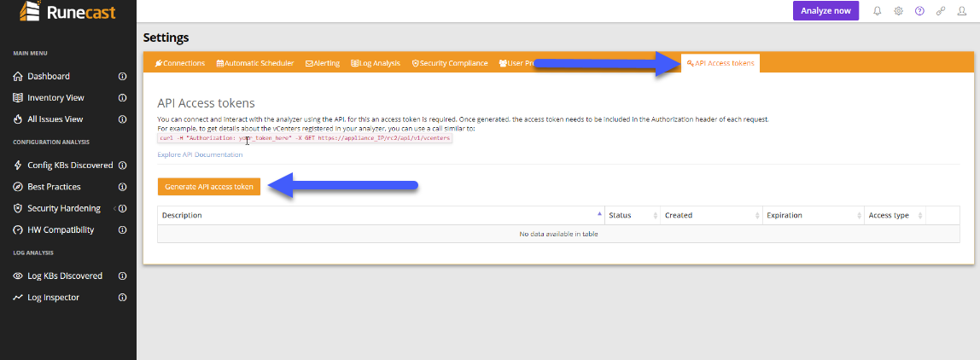The height and width of the screenshot is (360, 980).
Task: Open the Log Analysis tab
Action: pyautogui.click(x=376, y=63)
